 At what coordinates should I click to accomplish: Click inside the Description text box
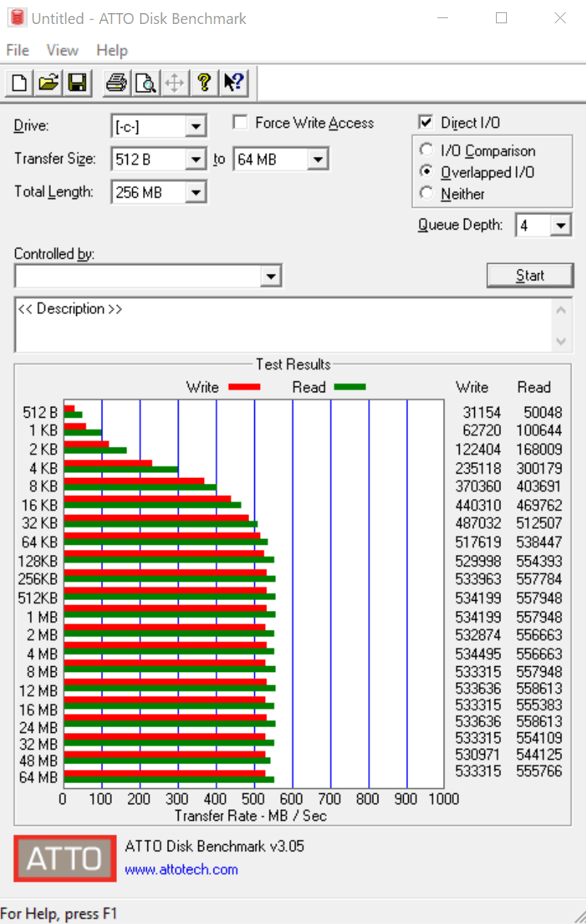(x=283, y=324)
